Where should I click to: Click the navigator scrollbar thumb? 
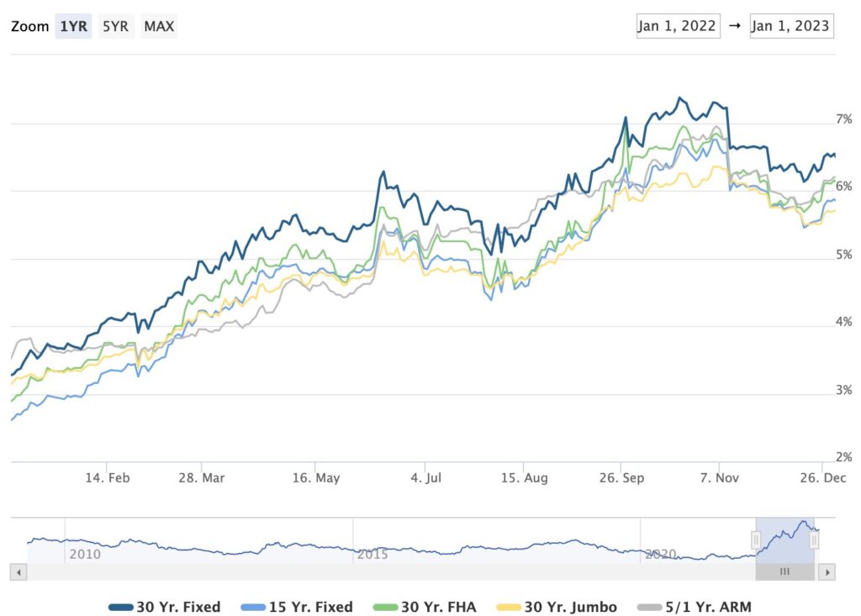785,572
